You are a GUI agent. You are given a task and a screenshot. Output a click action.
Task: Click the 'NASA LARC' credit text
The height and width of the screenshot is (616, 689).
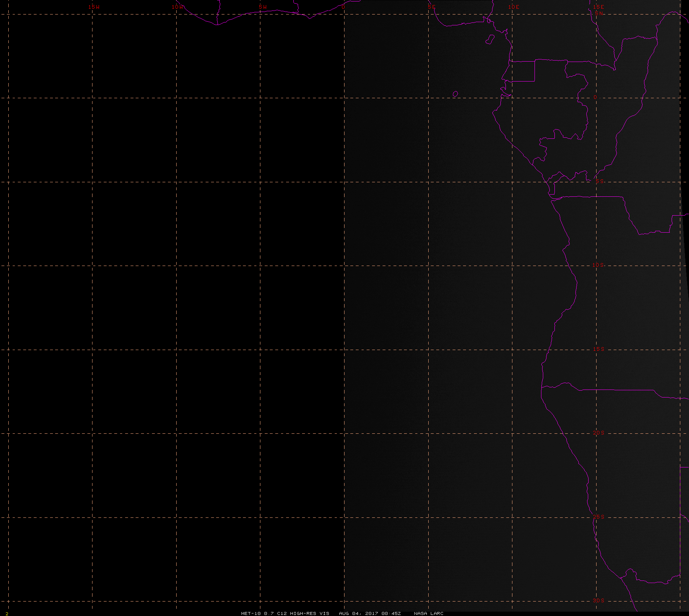[x=429, y=613]
